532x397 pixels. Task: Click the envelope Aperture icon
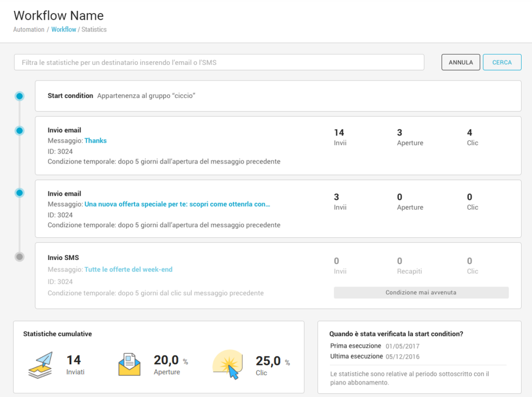[x=129, y=364]
